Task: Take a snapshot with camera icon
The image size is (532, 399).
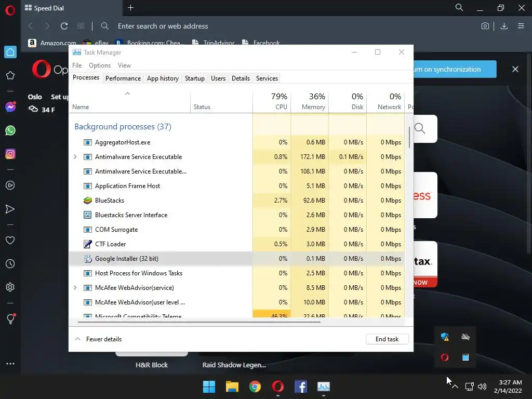Action: click(x=485, y=26)
